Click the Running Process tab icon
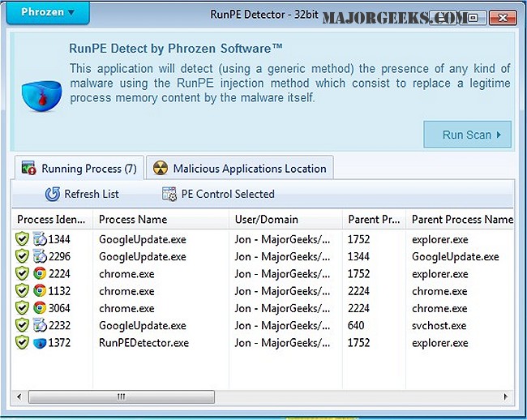The width and height of the screenshot is (527, 420). [x=28, y=168]
